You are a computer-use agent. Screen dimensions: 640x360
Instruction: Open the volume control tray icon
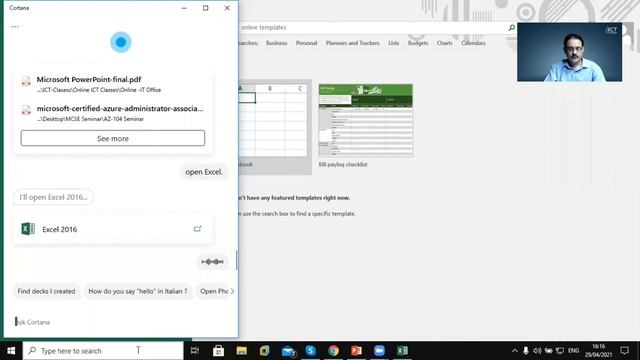[x=537, y=351]
